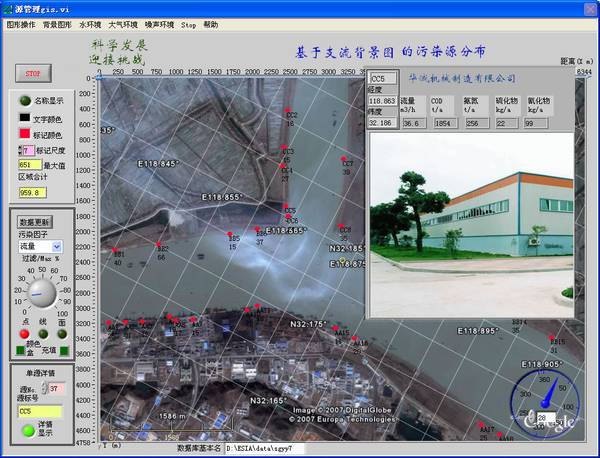600x458 pixels.
Task: Click the 纬度 value 32.186
Action: pos(382,123)
